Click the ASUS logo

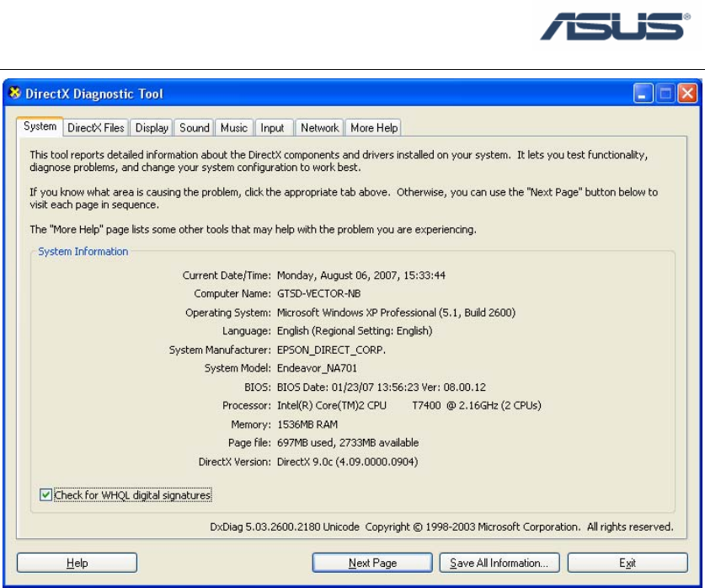pos(612,27)
